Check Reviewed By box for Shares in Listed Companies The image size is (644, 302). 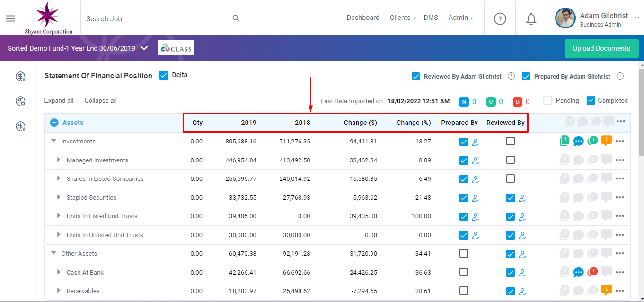[510, 179]
